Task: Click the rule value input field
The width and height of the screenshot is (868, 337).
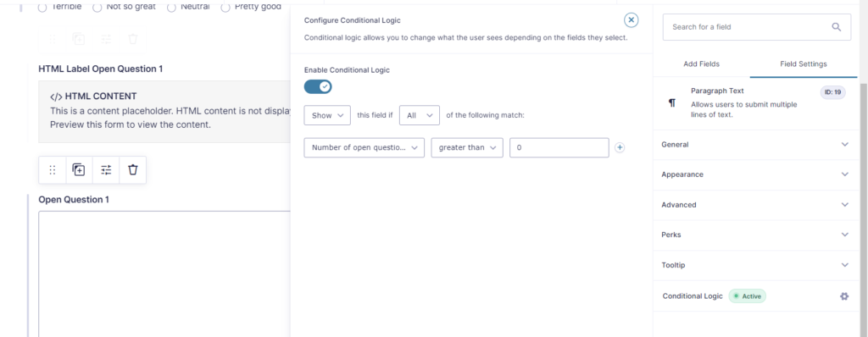Action: [559, 147]
